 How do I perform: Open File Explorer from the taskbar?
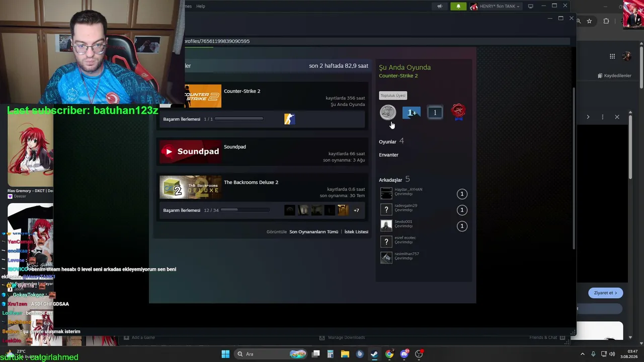pyautogui.click(x=345, y=354)
